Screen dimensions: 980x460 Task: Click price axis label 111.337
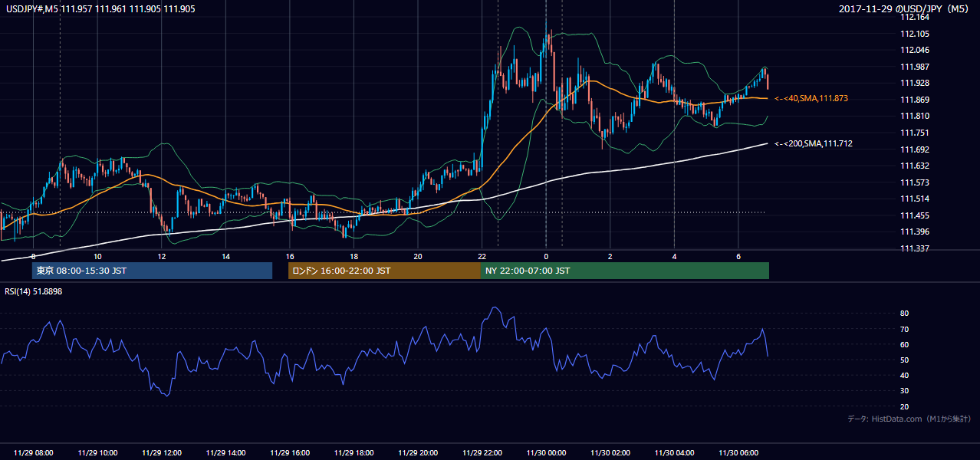pos(914,248)
